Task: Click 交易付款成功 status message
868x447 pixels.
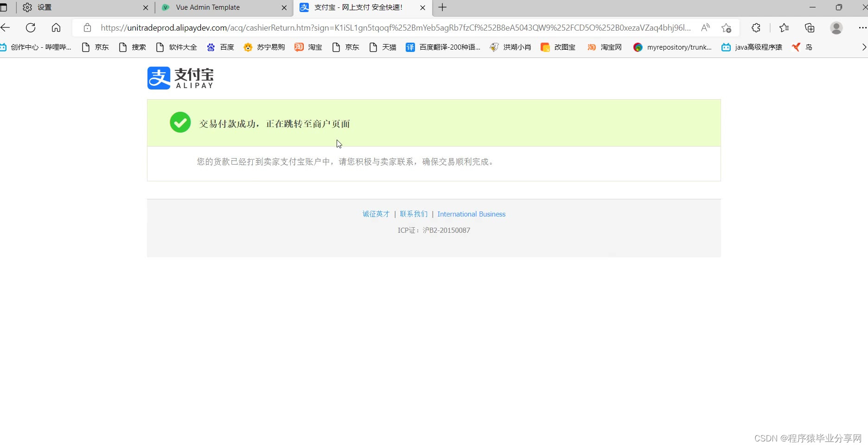Action: point(274,124)
